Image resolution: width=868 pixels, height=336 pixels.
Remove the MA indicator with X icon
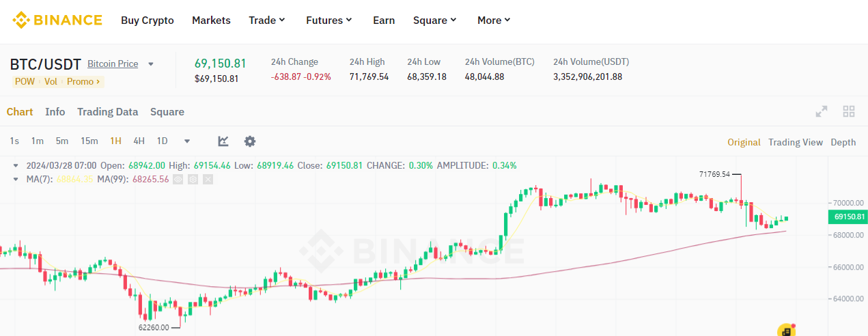coord(208,179)
